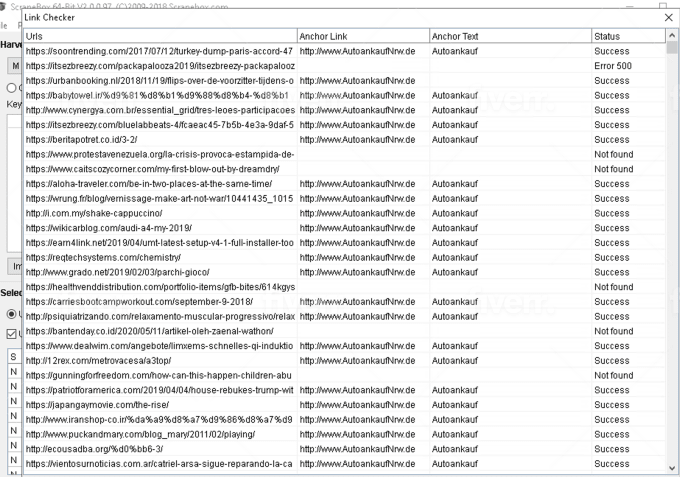Click the protestavenezuela.org URL entry
The image size is (680, 477).
159,155
